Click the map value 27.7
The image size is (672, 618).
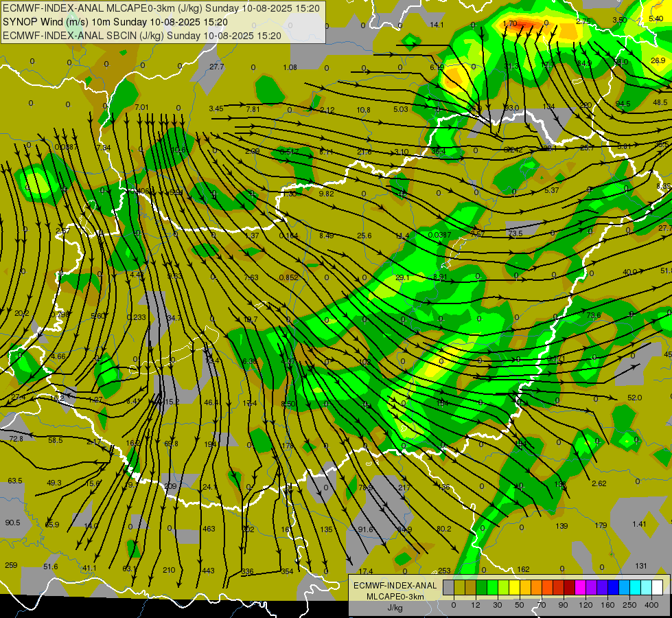[x=216, y=67]
